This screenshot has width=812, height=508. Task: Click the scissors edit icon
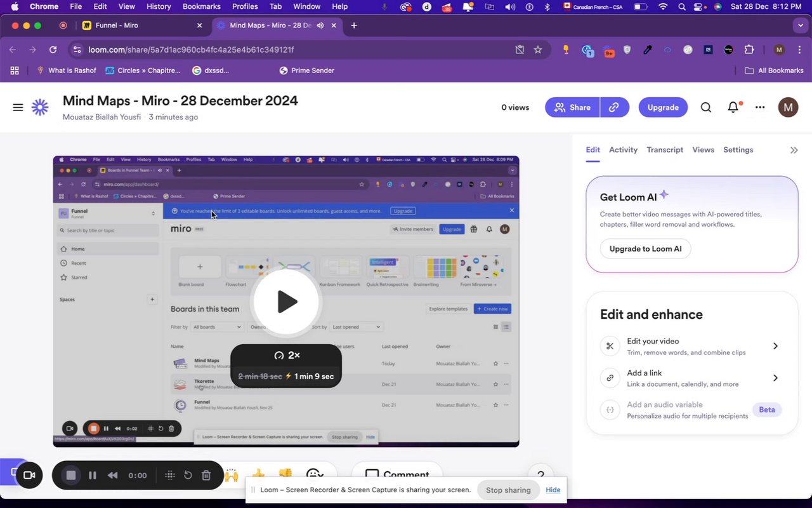click(610, 346)
